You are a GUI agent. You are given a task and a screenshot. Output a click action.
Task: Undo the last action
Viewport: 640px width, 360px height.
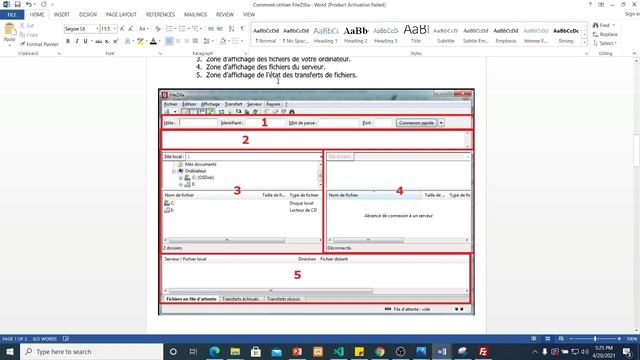pyautogui.click(x=28, y=4)
